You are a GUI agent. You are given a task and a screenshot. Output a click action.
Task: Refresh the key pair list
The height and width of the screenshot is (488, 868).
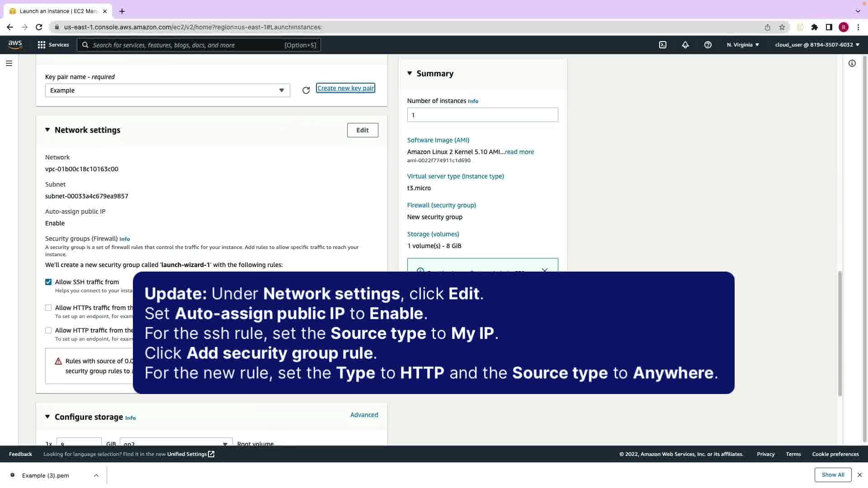coord(306,90)
